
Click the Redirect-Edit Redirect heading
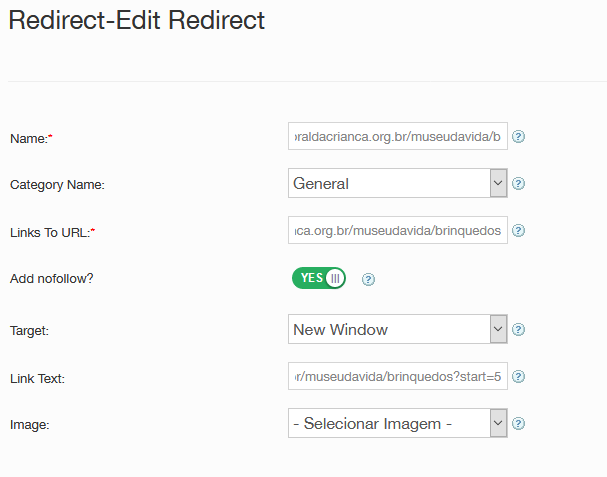tap(137, 21)
